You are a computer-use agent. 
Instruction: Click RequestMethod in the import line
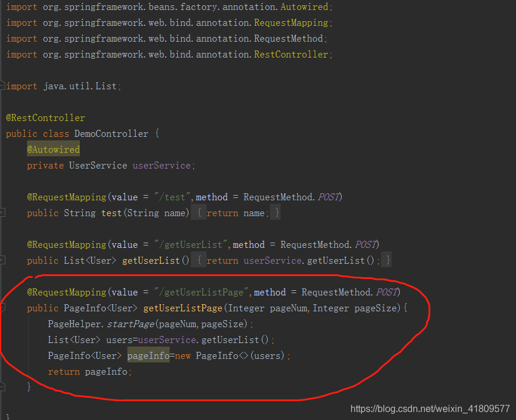click(x=288, y=39)
